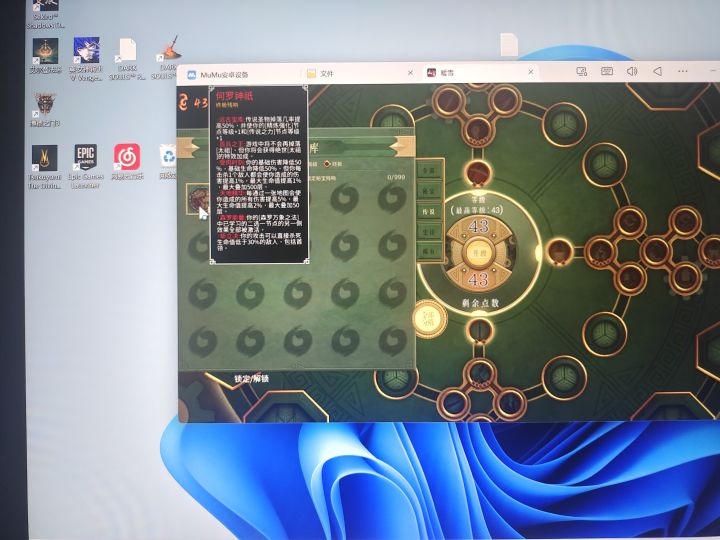Image resolution: width=720 pixels, height=540 pixels.
Task: Click the MuMu back triangle icon
Action: pyautogui.click(x=658, y=71)
